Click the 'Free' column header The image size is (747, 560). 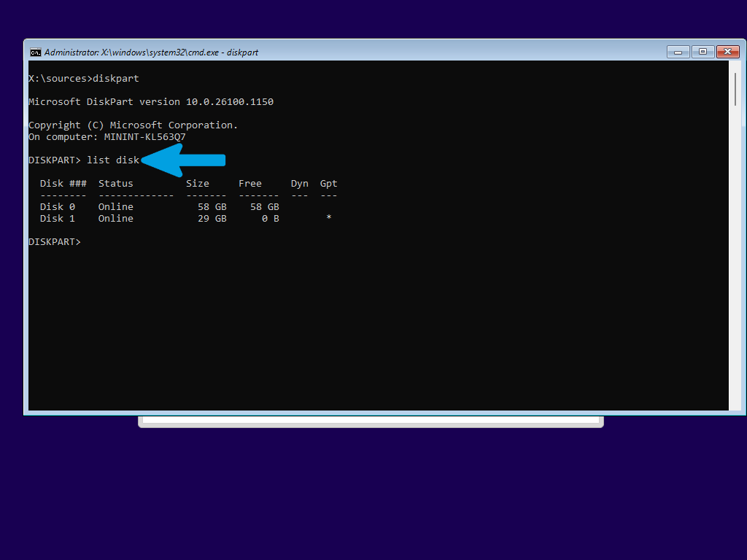[x=250, y=184]
